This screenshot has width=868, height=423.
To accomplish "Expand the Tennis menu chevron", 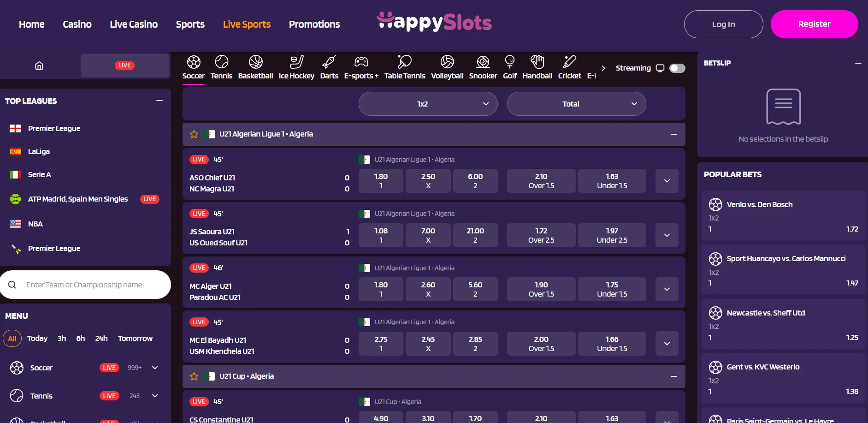I will pos(155,396).
